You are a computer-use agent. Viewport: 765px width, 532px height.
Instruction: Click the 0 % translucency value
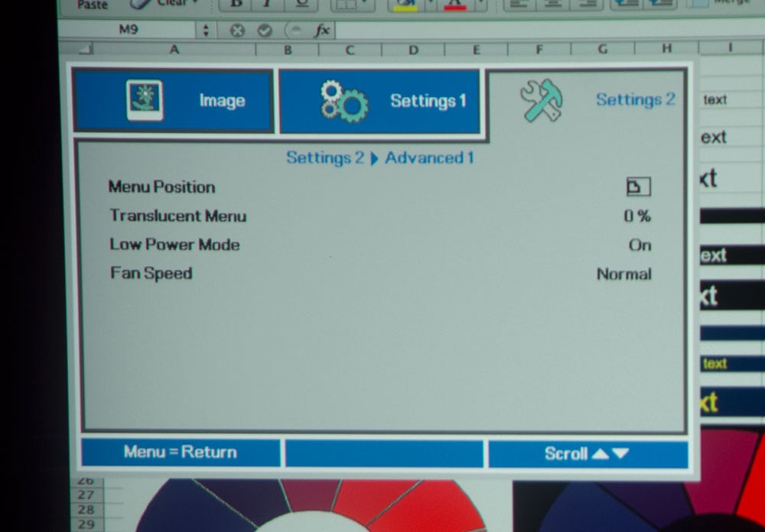coord(637,216)
